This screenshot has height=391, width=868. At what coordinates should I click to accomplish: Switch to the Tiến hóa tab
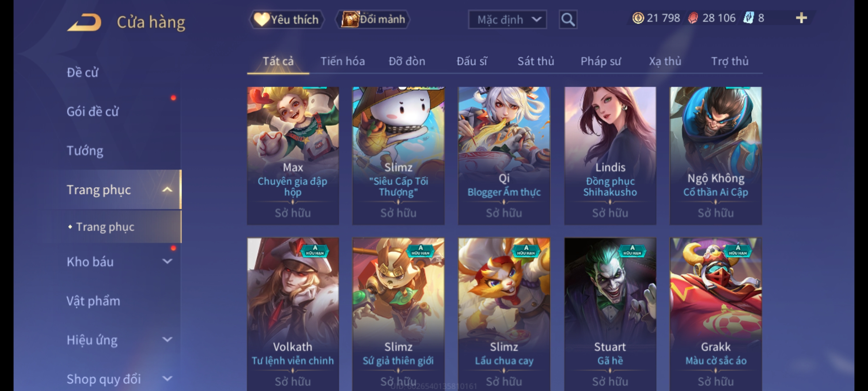click(342, 61)
